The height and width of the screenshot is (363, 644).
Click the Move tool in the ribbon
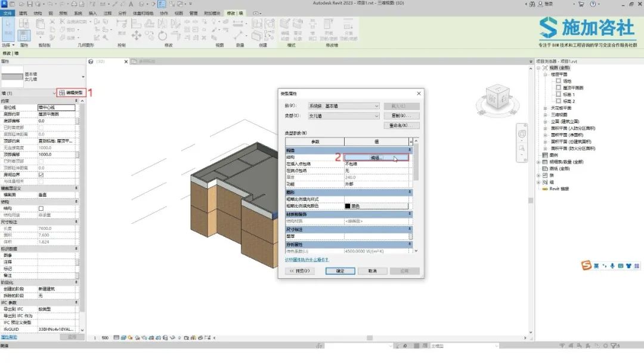click(137, 35)
